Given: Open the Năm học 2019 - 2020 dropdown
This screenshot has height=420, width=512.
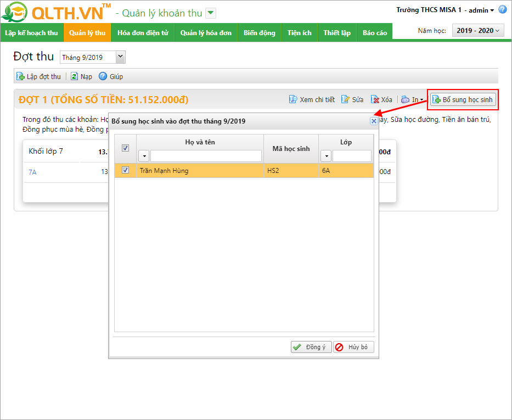Looking at the screenshot, I should [478, 31].
